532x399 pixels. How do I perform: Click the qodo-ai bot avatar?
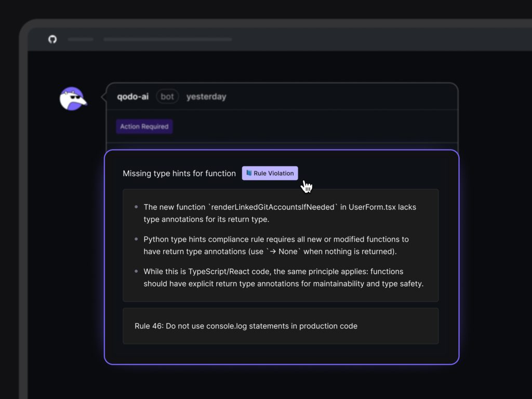click(72, 99)
